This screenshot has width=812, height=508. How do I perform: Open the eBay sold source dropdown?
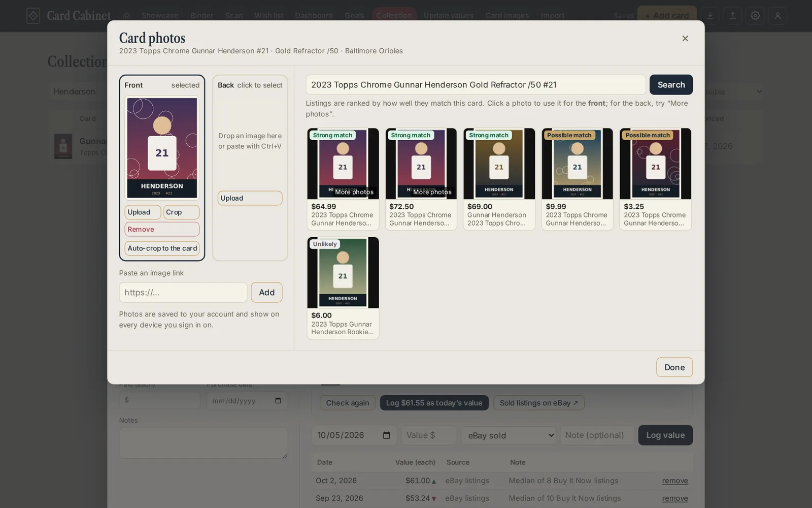(x=509, y=435)
